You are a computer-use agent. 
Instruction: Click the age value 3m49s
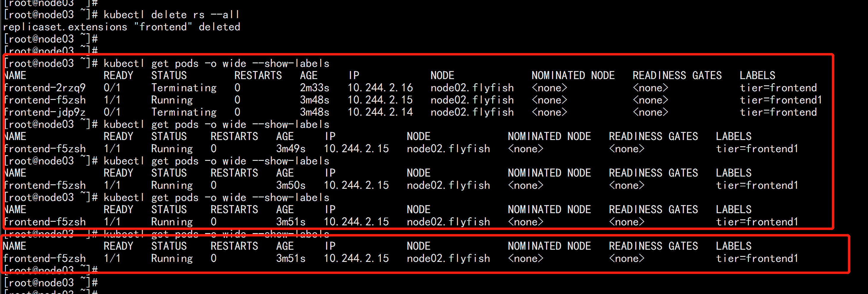click(x=291, y=149)
